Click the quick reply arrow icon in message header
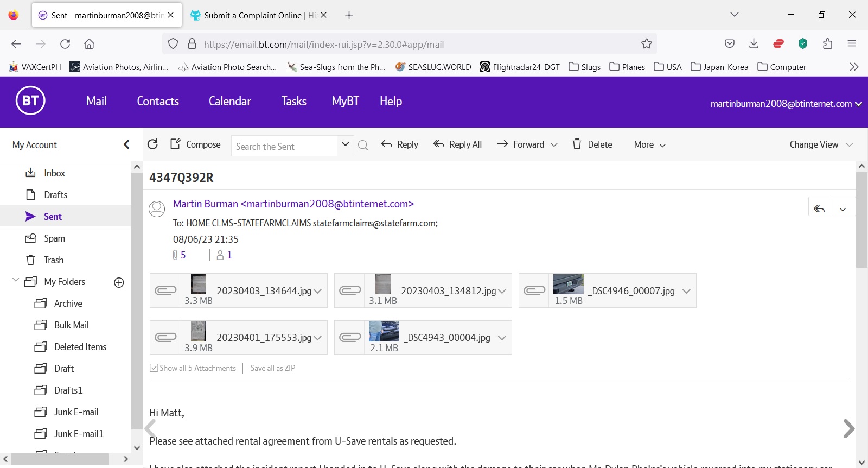 pyautogui.click(x=819, y=208)
